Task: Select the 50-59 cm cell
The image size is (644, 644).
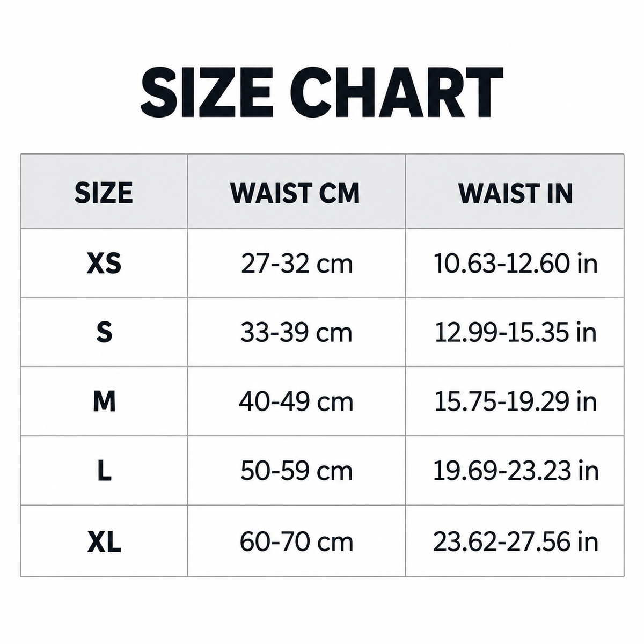Action: 296,471
